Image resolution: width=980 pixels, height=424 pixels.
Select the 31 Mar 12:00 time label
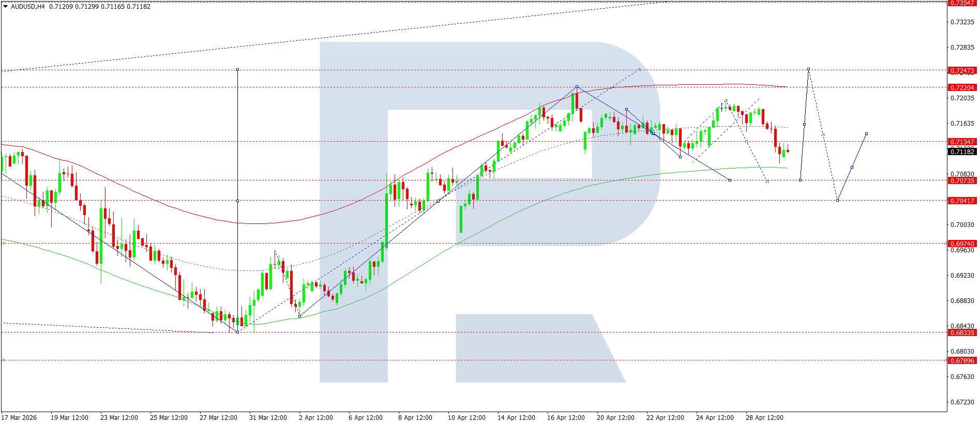pos(268,418)
